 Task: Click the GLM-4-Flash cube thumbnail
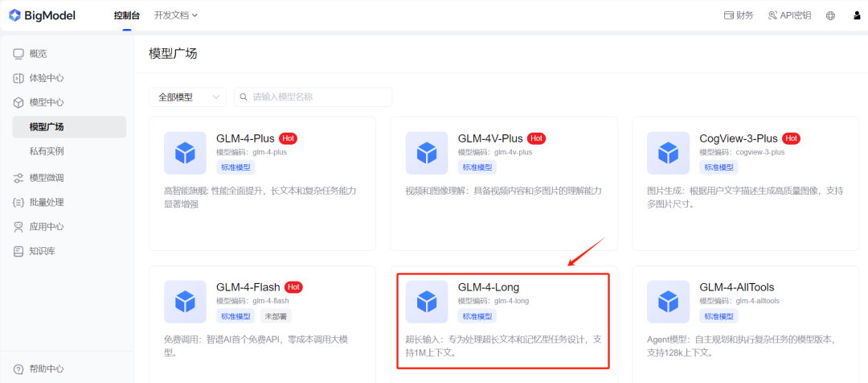[x=185, y=302]
